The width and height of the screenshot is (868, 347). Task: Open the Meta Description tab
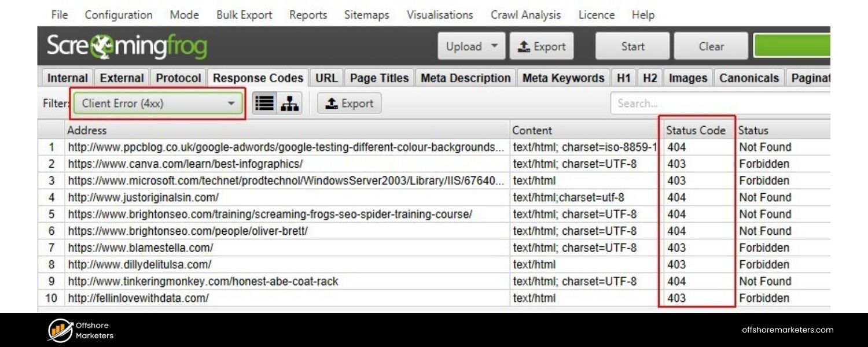(x=465, y=77)
